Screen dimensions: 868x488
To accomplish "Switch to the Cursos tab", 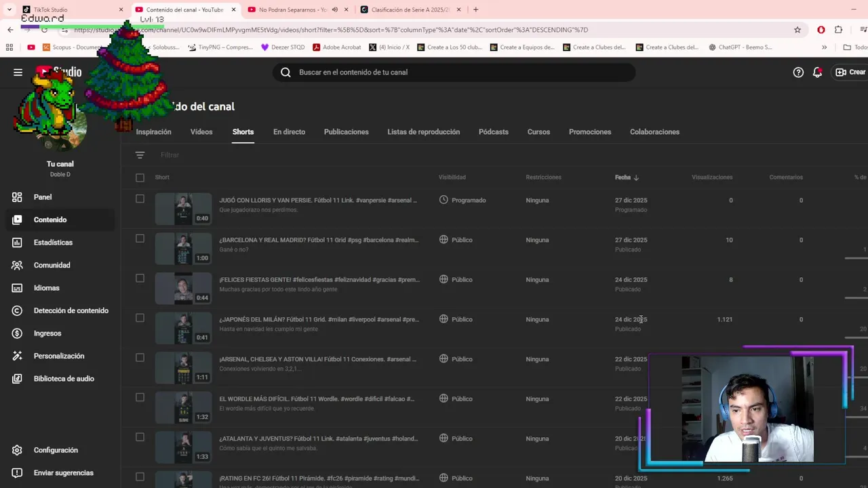I will pos(538,132).
